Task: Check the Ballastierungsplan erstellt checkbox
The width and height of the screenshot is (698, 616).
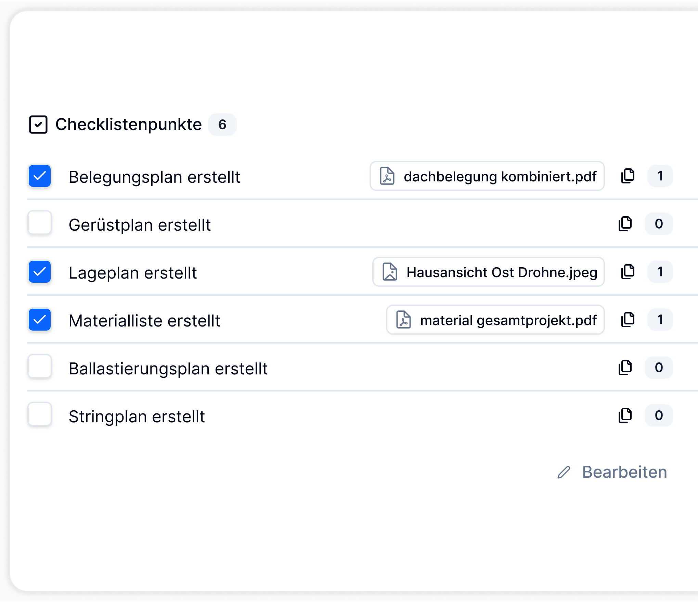Action: [40, 367]
